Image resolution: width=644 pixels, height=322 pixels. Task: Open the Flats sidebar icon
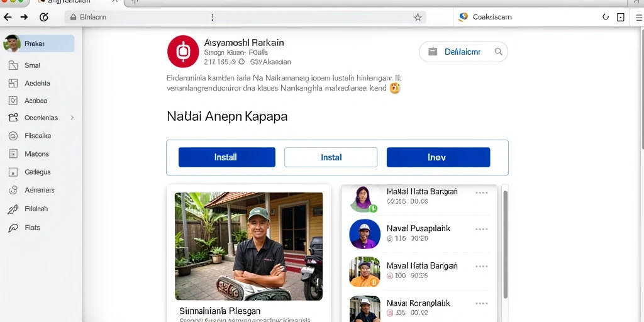pyautogui.click(x=13, y=228)
